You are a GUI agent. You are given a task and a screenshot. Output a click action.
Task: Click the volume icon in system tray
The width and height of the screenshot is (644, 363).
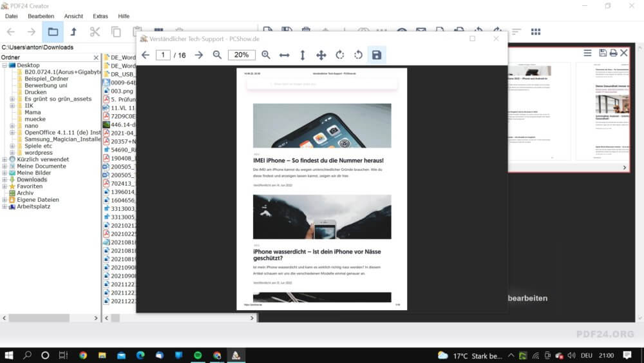pyautogui.click(x=571, y=356)
